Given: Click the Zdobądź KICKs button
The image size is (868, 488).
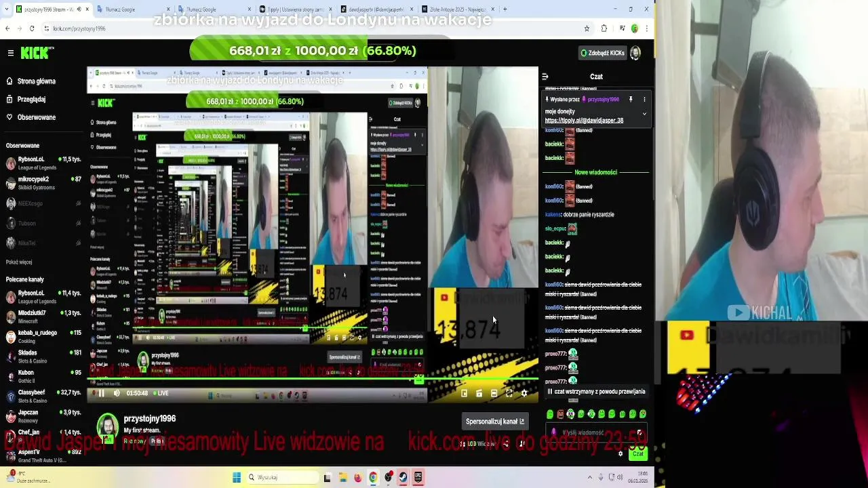Looking at the screenshot, I should (x=602, y=53).
